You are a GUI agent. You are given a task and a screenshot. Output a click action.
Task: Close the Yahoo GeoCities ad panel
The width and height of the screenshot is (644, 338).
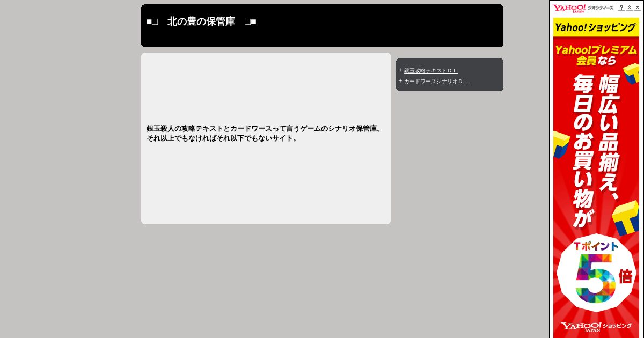[x=638, y=8]
